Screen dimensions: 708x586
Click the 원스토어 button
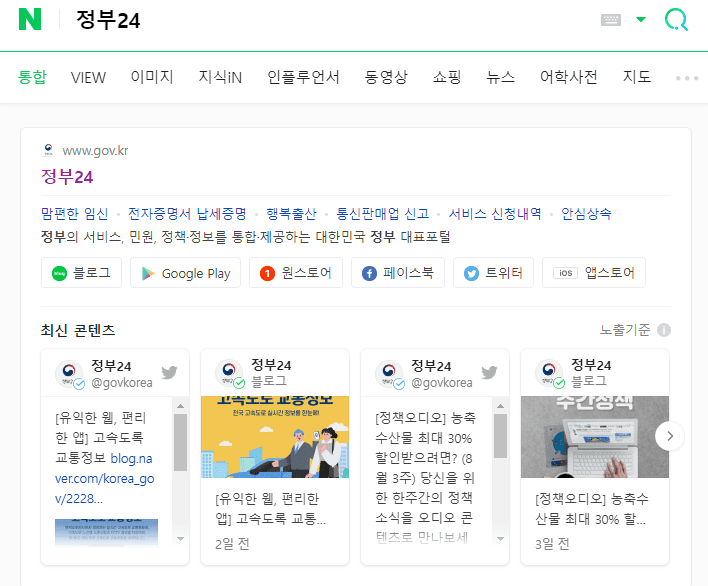pyautogui.click(x=296, y=273)
